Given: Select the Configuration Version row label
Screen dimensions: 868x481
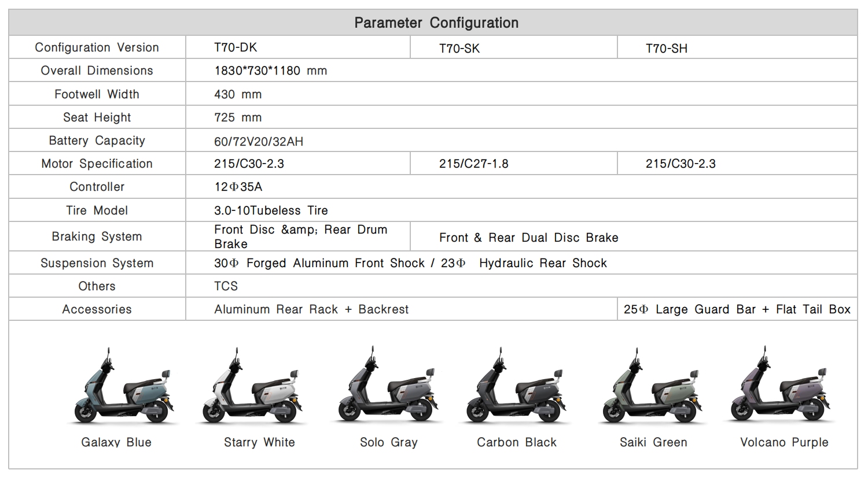Looking at the screenshot, I should click(97, 47).
